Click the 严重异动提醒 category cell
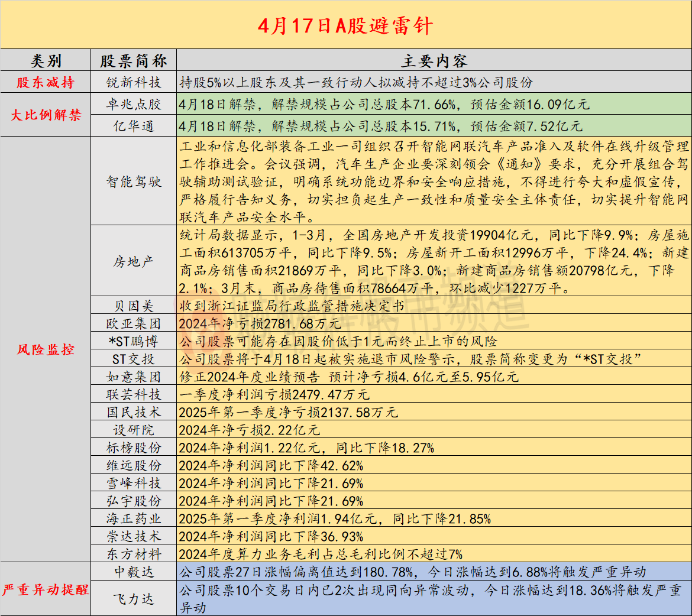This screenshot has width=692, height=616. point(46,589)
